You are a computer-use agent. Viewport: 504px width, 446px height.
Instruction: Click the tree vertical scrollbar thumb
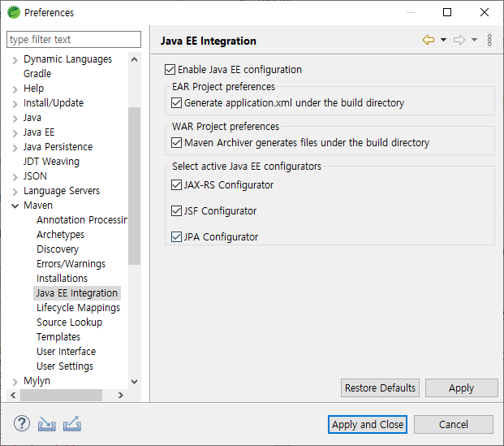coord(135,186)
